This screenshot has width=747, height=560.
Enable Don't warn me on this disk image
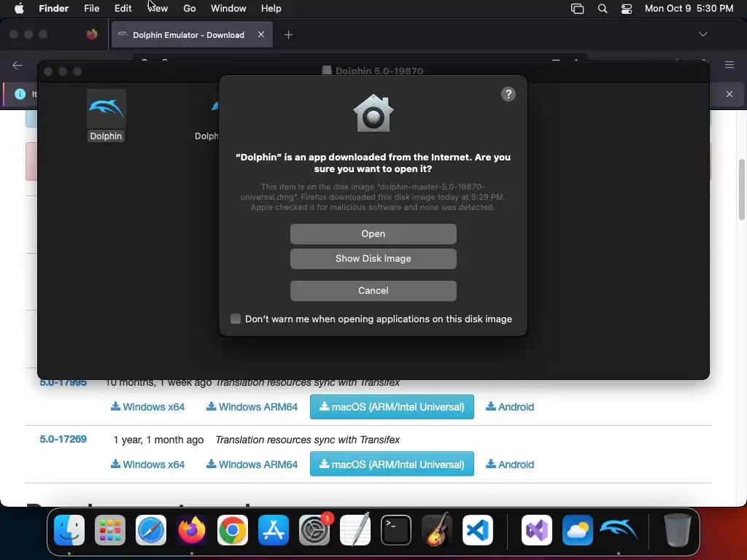(x=236, y=319)
